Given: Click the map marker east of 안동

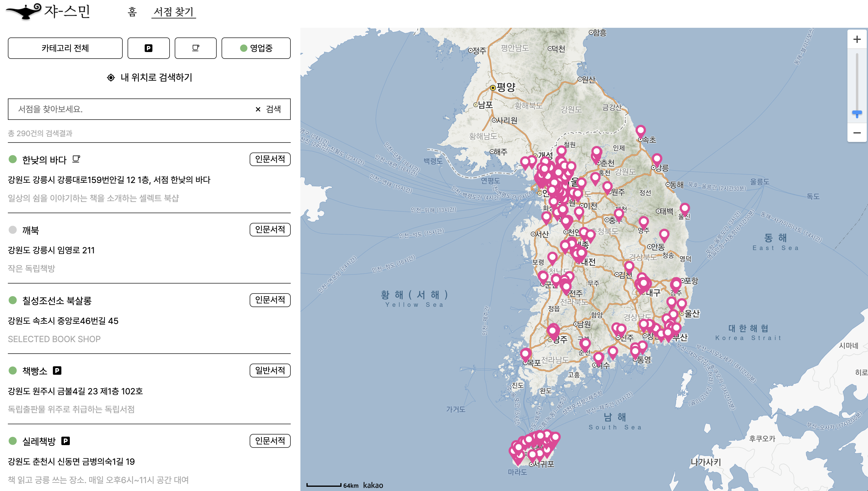Looking at the screenshot, I should click(x=664, y=236).
